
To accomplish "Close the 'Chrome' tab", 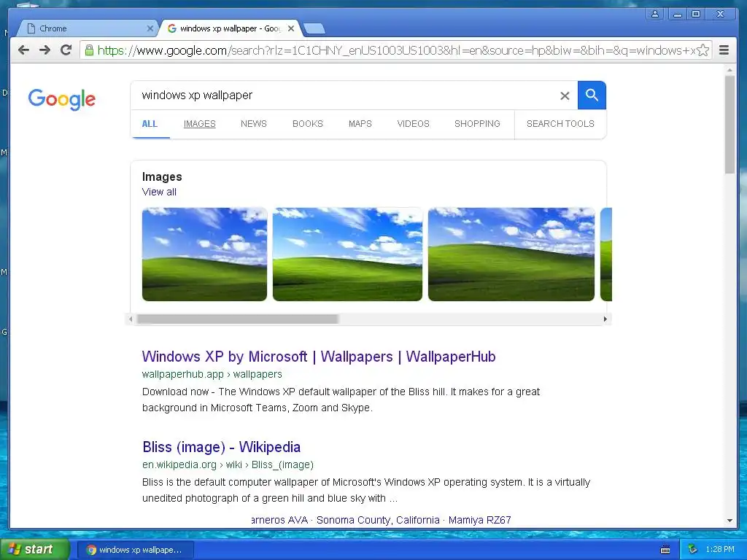I will (150, 28).
